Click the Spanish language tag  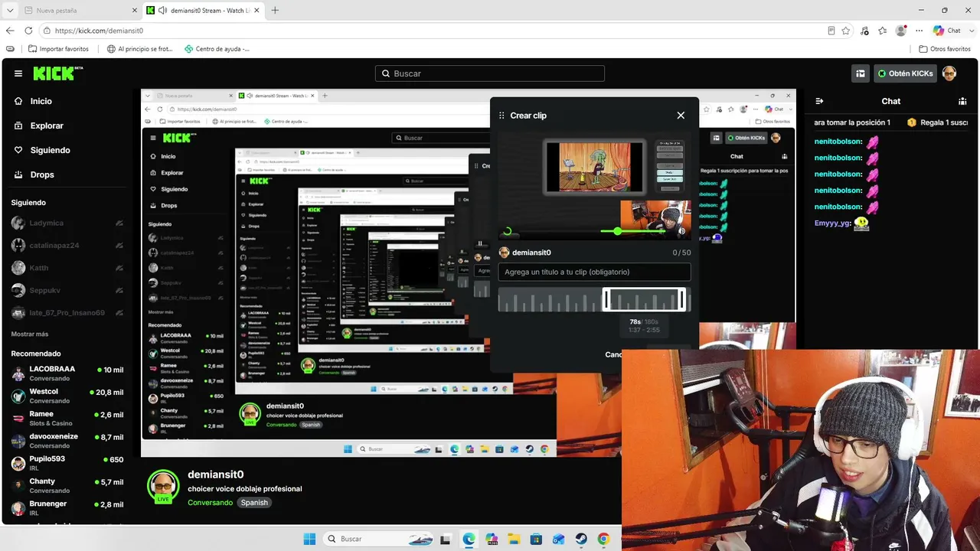click(x=254, y=503)
